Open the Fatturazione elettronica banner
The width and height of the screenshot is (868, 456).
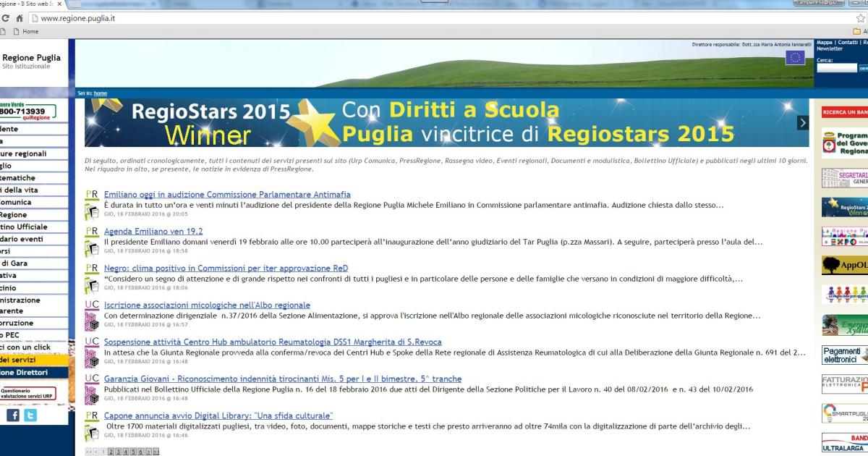click(x=845, y=384)
